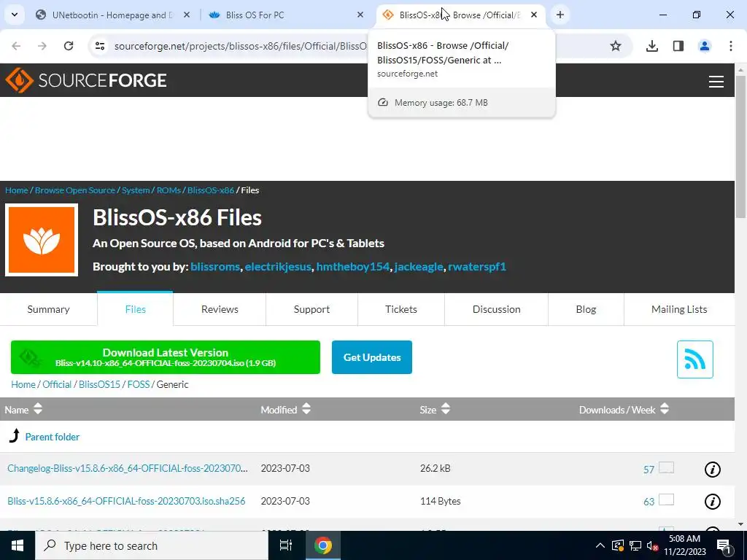Screen dimensions: 747x560
Task: Go to Home in file path breadcrumb
Action: click(x=23, y=384)
